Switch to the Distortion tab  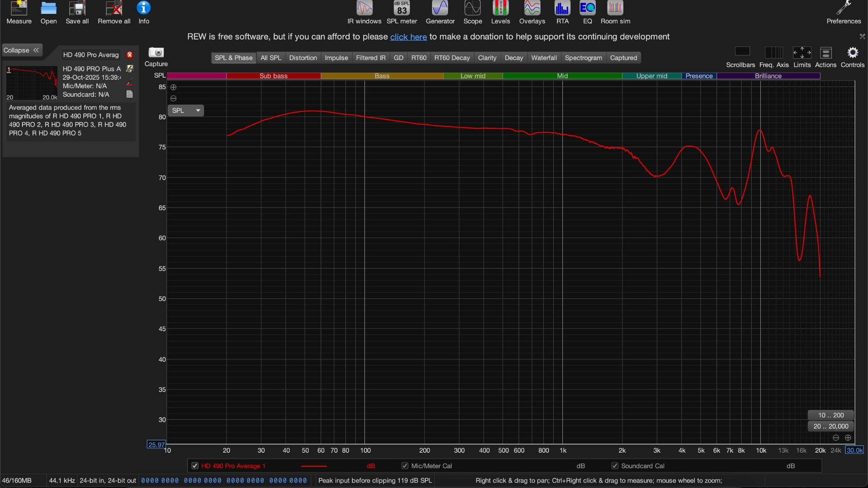[303, 58]
